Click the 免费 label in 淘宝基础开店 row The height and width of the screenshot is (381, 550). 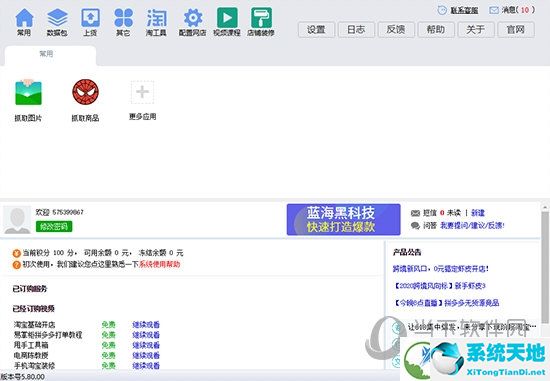click(x=108, y=325)
